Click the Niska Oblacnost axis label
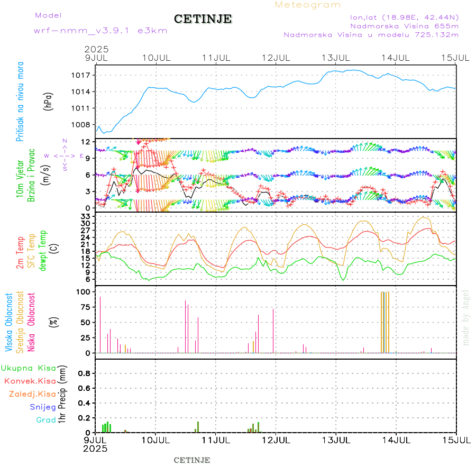476x476 pixels. pyautogui.click(x=31, y=322)
